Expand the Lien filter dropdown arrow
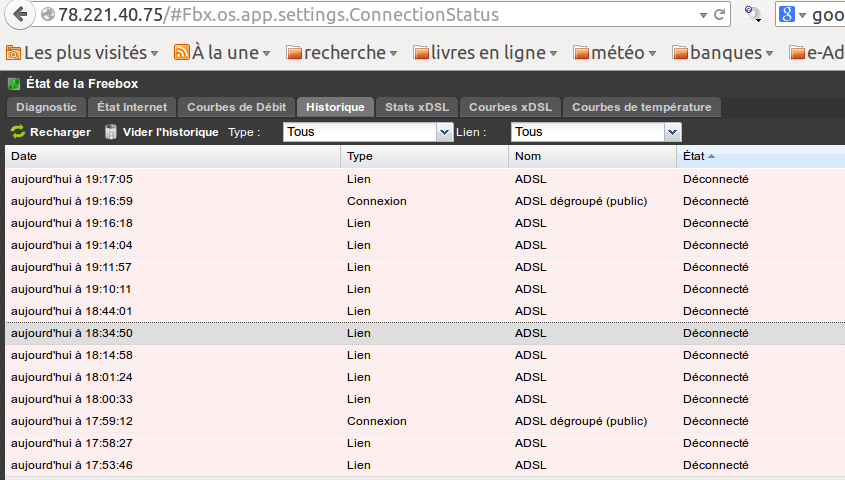This screenshot has width=845, height=480. (x=672, y=132)
